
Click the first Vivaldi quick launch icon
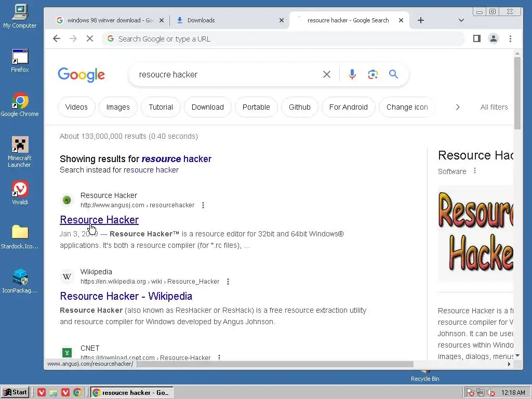click(x=42, y=392)
